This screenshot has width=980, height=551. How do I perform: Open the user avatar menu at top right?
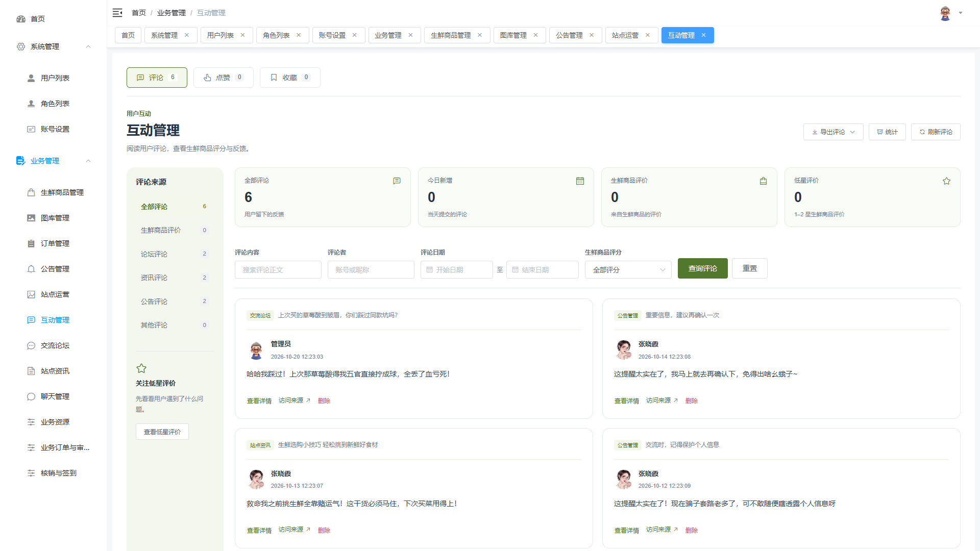pyautogui.click(x=945, y=13)
